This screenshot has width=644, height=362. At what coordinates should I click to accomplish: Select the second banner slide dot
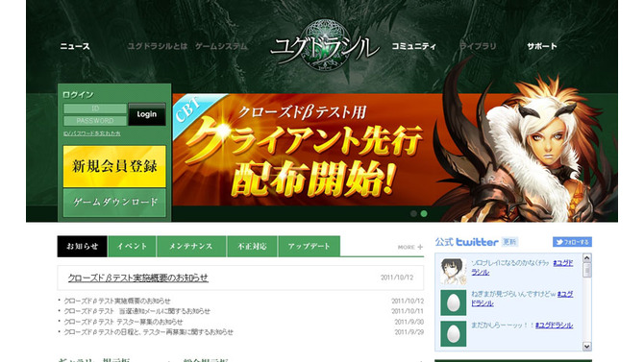[424, 213]
